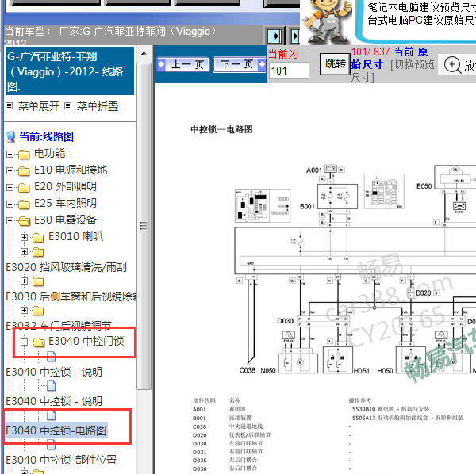The width and height of the screenshot is (476, 474).
Task: Open the E20 外部照明 folder icon
Action: pyautogui.click(x=24, y=188)
